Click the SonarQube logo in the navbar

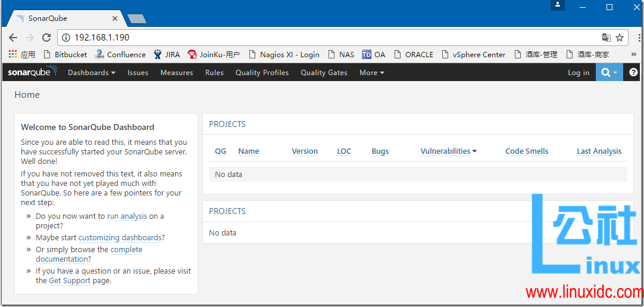pos(33,72)
